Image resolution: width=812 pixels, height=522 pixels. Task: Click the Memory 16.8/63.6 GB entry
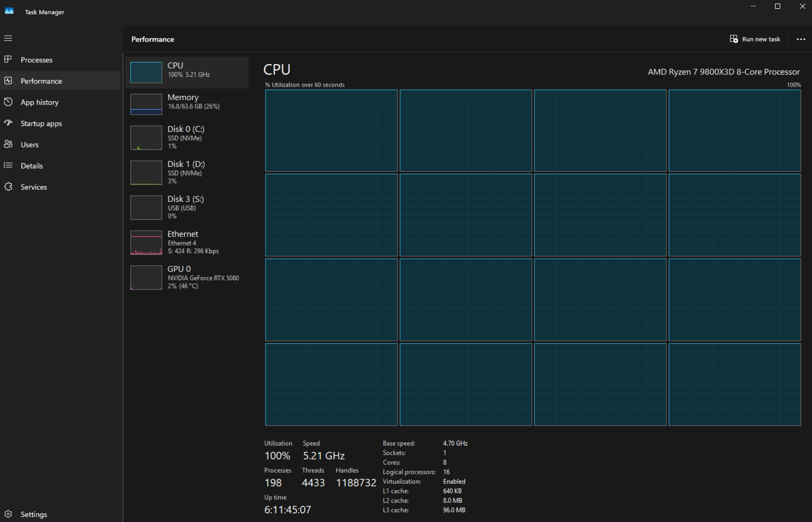click(x=194, y=106)
